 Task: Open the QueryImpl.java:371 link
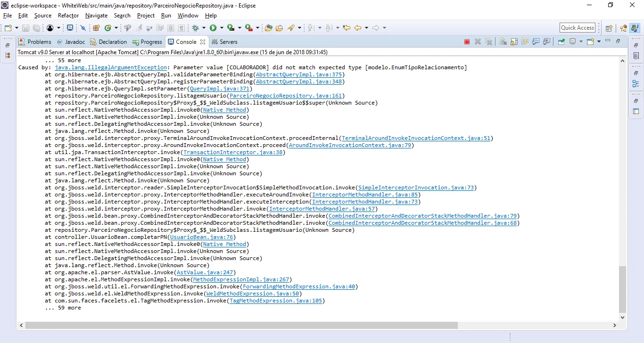tap(219, 89)
